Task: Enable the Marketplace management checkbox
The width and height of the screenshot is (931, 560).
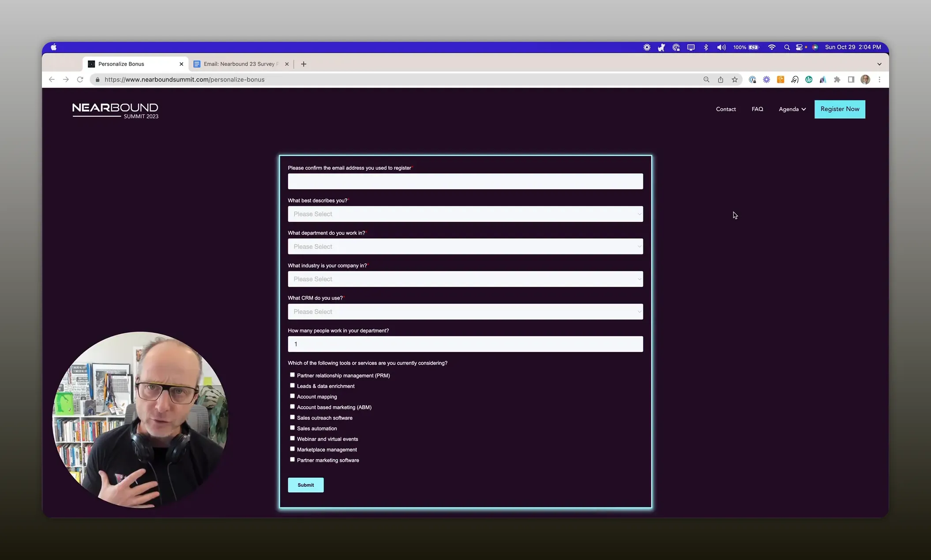Action: pos(292,449)
